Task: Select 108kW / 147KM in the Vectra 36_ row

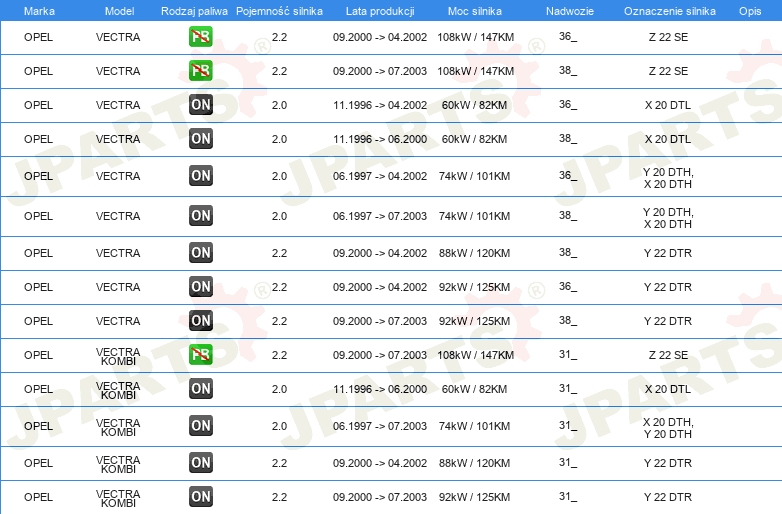Action: [475, 37]
